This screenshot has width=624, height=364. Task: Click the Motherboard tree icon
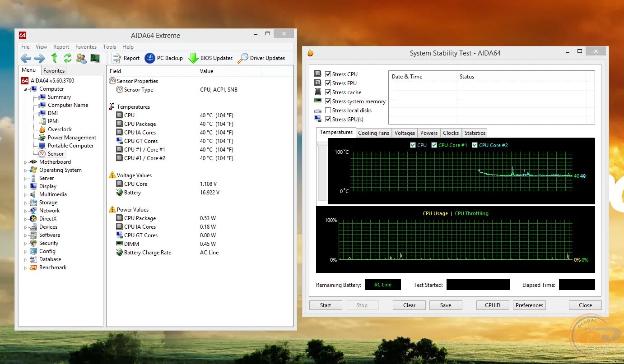click(x=33, y=162)
